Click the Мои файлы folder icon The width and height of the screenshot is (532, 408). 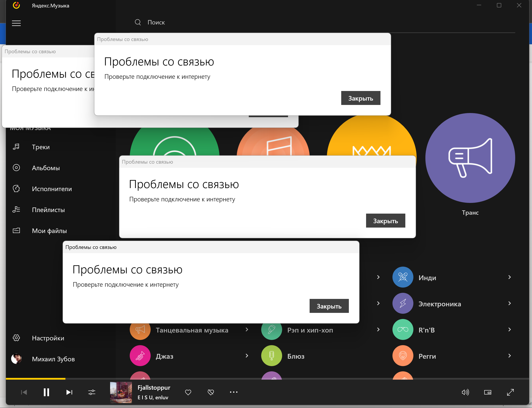(16, 230)
